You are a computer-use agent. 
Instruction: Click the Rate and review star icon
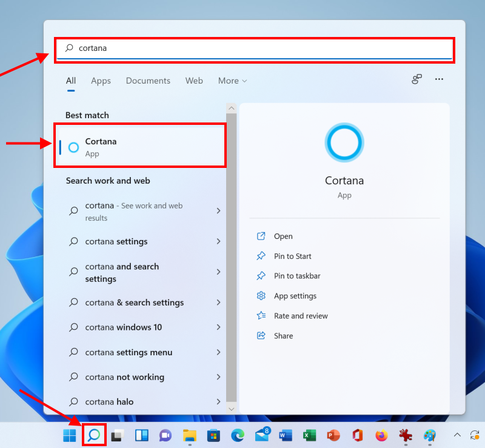click(x=261, y=316)
